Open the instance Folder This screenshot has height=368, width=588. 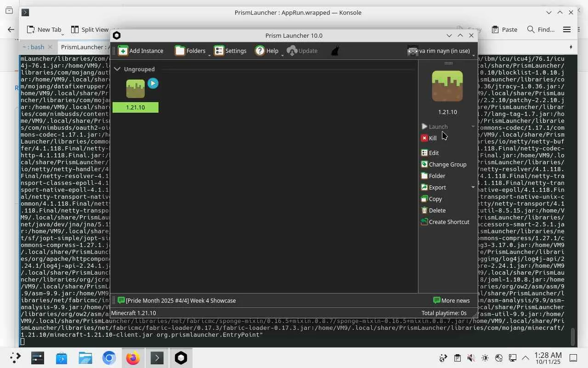click(433, 176)
